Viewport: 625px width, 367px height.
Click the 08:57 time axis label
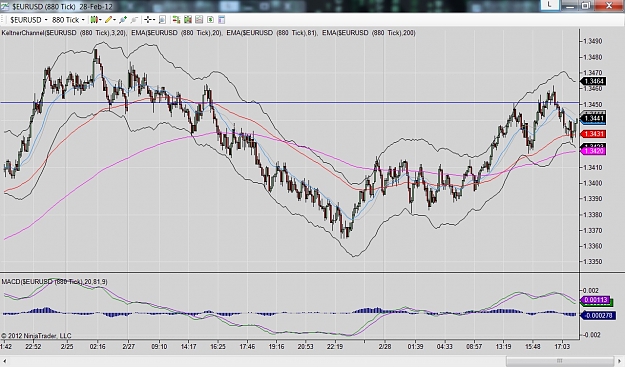click(474, 347)
